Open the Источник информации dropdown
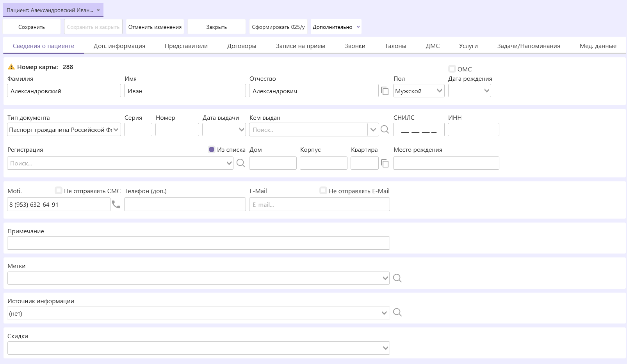Image resolution: width=627 pixels, height=364 pixels. (384, 313)
